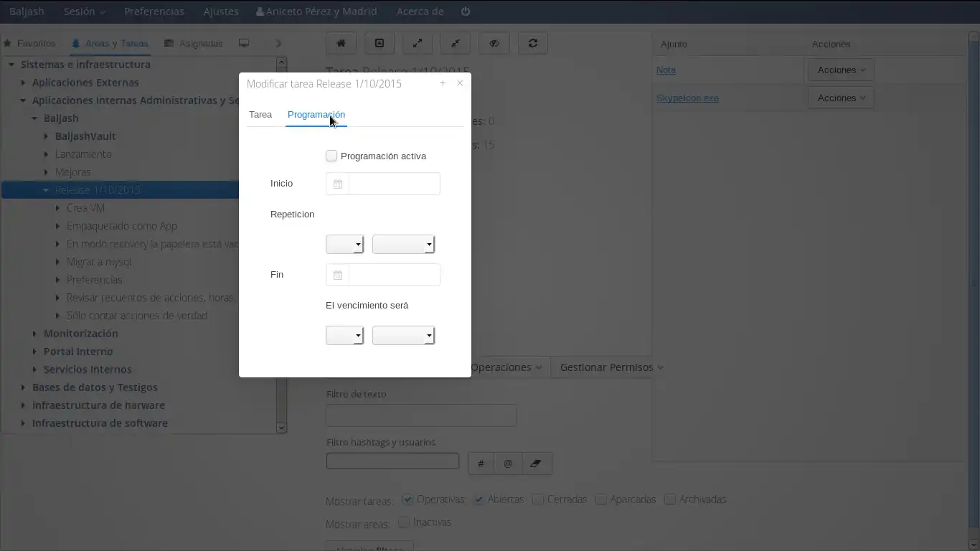Open first vencimiento dropdown
This screenshot has height=551, width=980.
[x=344, y=336]
